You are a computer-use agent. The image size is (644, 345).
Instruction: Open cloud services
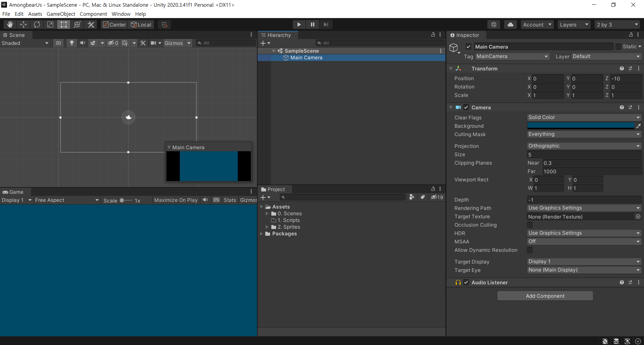[x=510, y=24]
